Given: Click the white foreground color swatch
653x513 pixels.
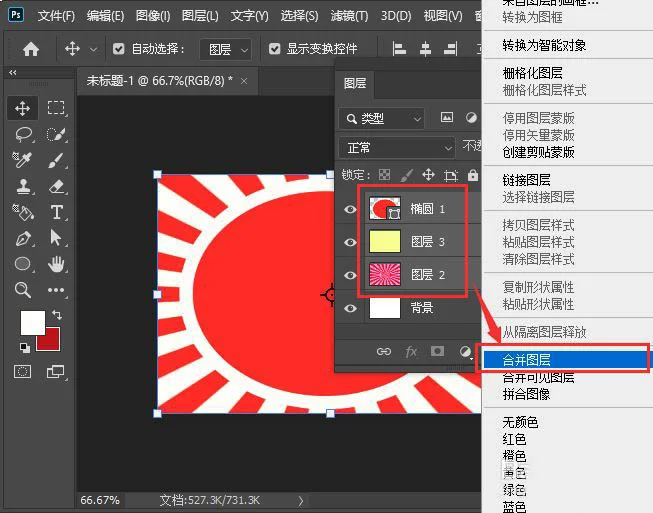Looking at the screenshot, I should click(x=32, y=322).
